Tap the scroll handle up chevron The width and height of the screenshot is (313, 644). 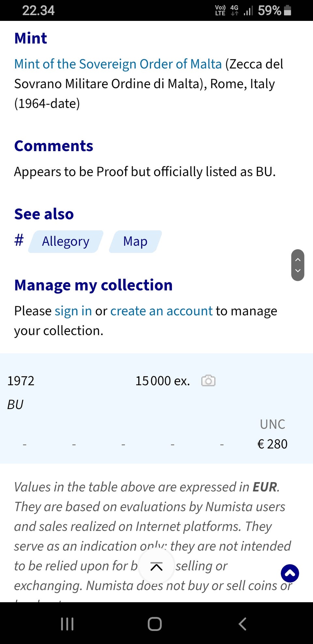tap(298, 259)
